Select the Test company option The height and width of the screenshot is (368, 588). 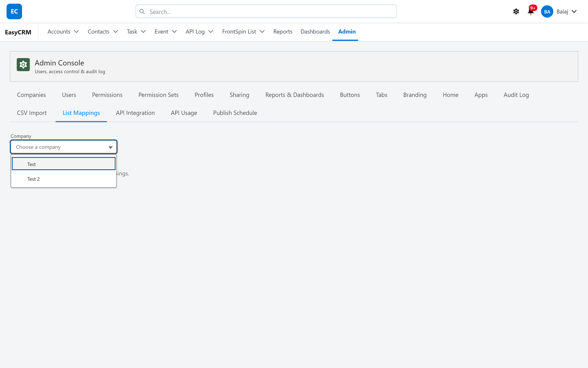[64, 164]
